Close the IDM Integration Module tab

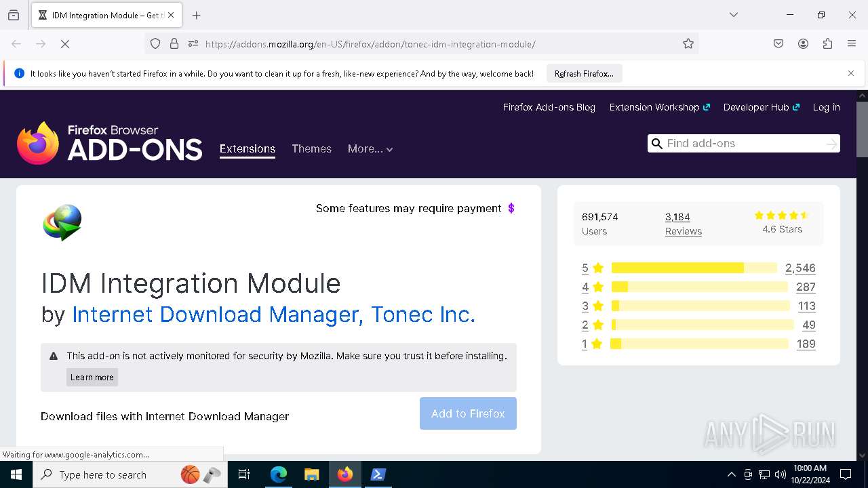point(171,15)
